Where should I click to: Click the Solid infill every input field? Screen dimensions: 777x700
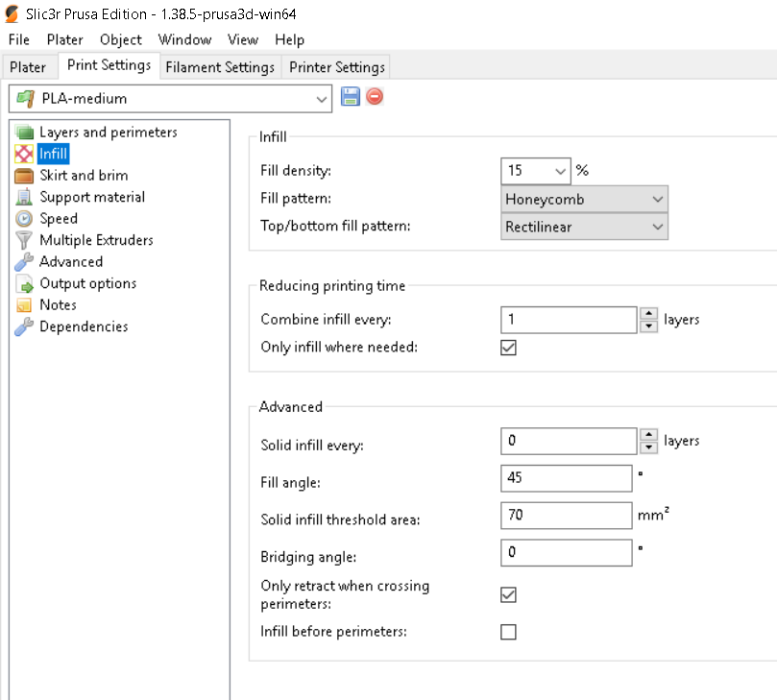pos(569,441)
